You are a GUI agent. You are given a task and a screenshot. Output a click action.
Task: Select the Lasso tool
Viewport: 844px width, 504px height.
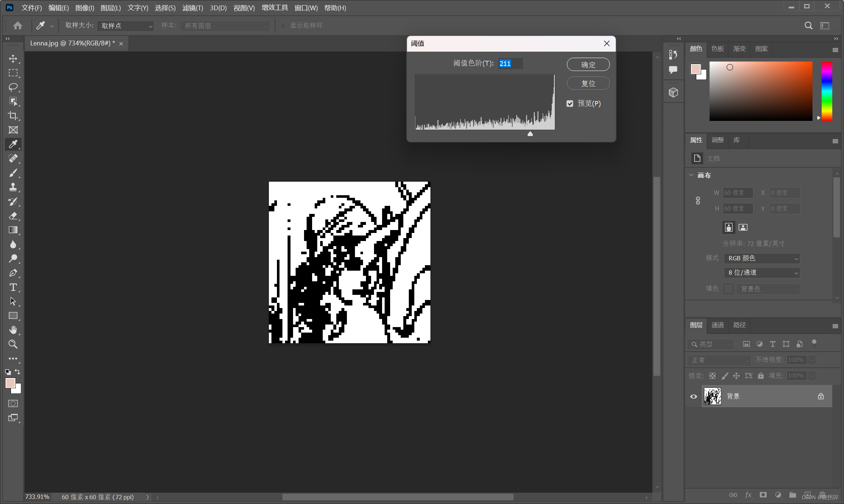pos(13,87)
